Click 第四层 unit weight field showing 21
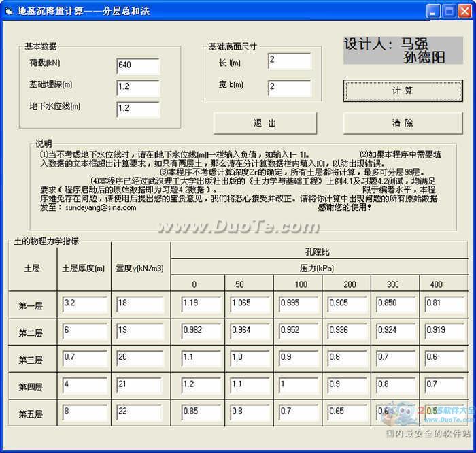476x453 pixels. (x=140, y=386)
